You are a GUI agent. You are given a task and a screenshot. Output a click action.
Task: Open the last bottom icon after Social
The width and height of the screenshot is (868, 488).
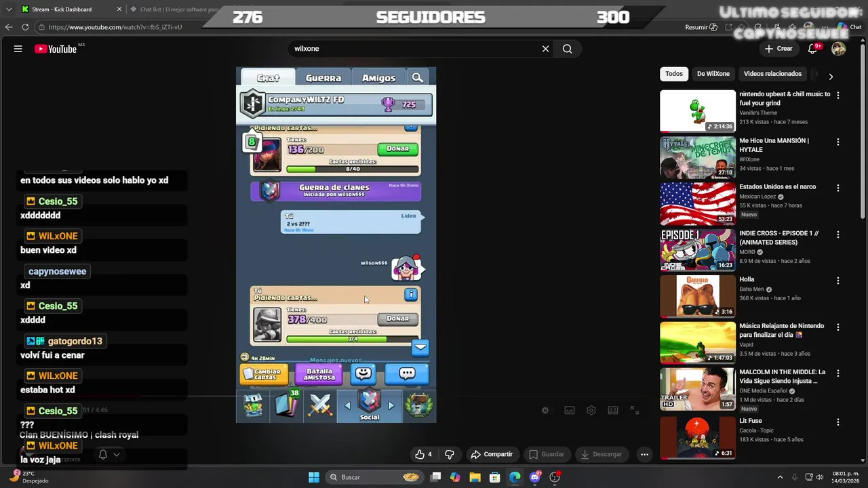coord(419,405)
